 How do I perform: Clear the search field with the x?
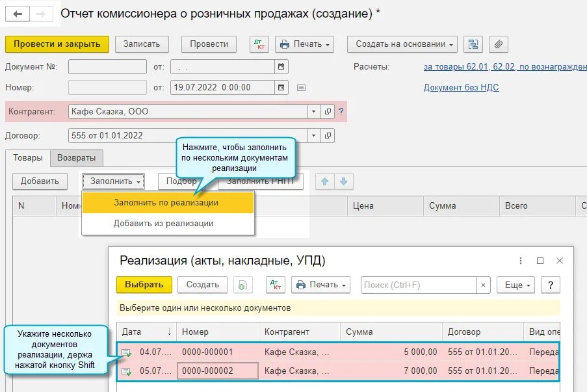483,285
